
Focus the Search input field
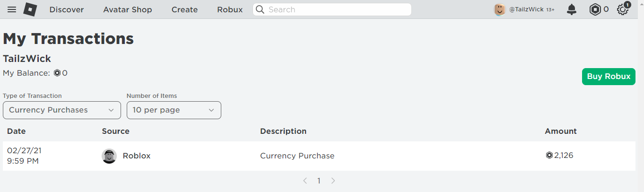pos(337,9)
